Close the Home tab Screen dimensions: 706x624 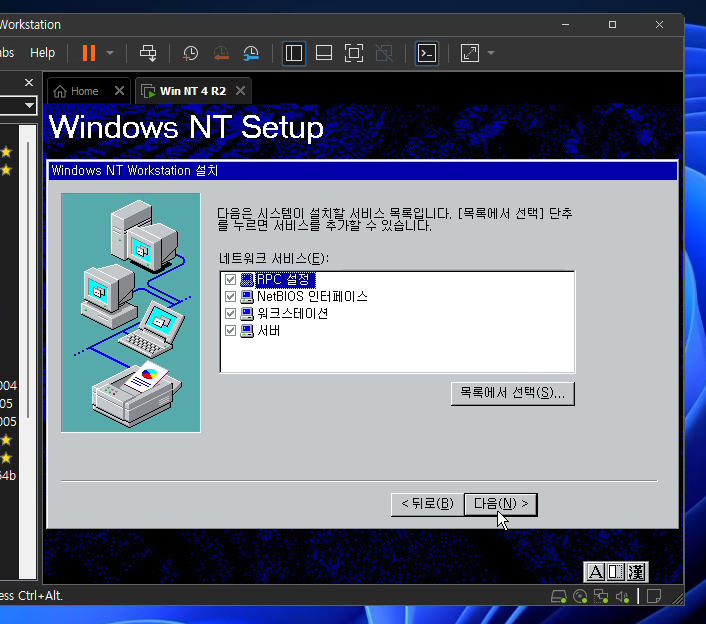[119, 91]
